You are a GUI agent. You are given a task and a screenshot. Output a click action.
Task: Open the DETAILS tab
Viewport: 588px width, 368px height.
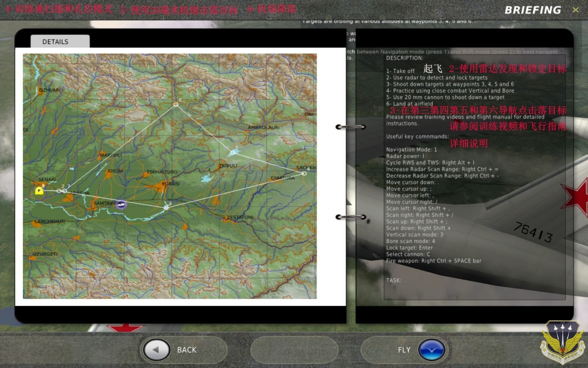tap(60, 41)
